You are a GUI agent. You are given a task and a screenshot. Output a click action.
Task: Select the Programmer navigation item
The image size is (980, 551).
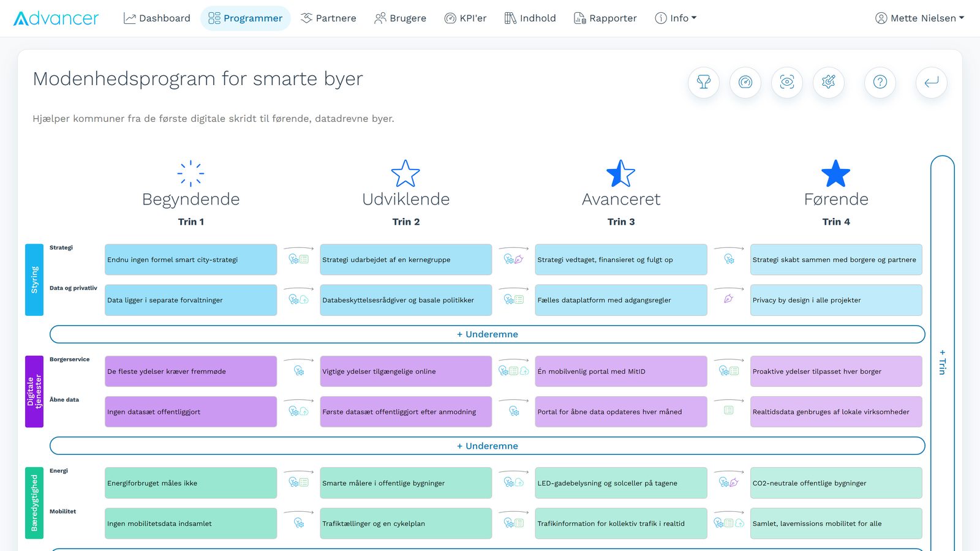click(246, 18)
